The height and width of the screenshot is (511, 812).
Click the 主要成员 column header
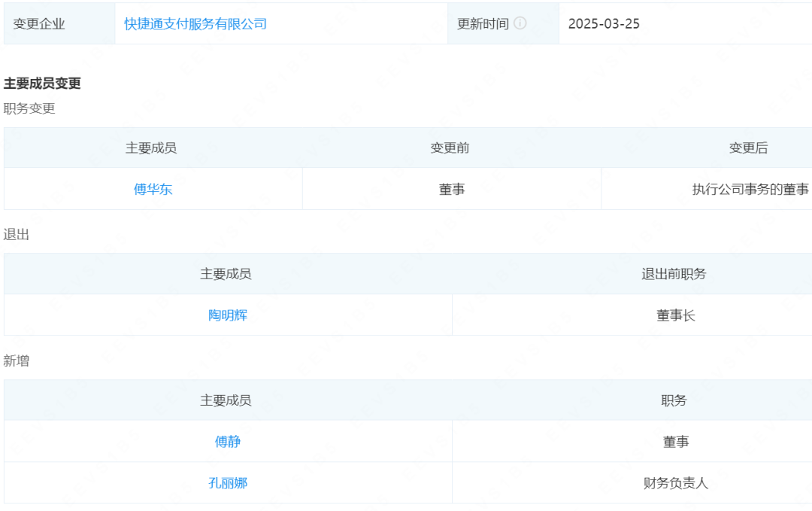pos(153,148)
